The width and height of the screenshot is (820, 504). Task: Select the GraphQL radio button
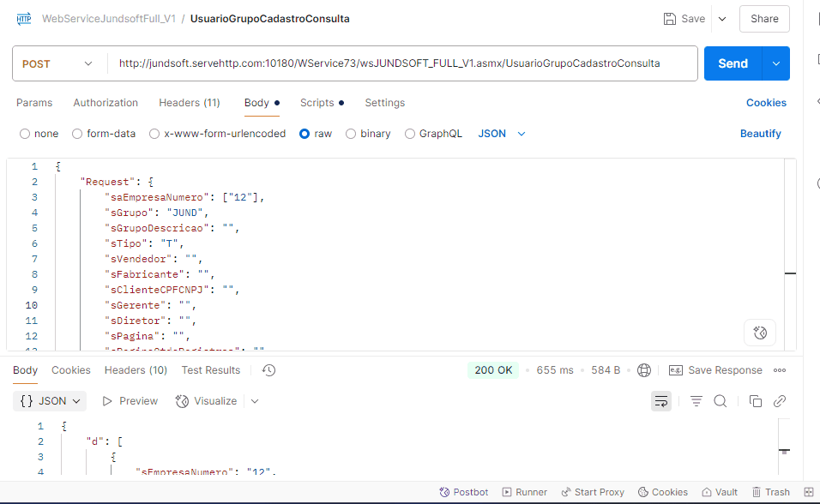click(410, 134)
